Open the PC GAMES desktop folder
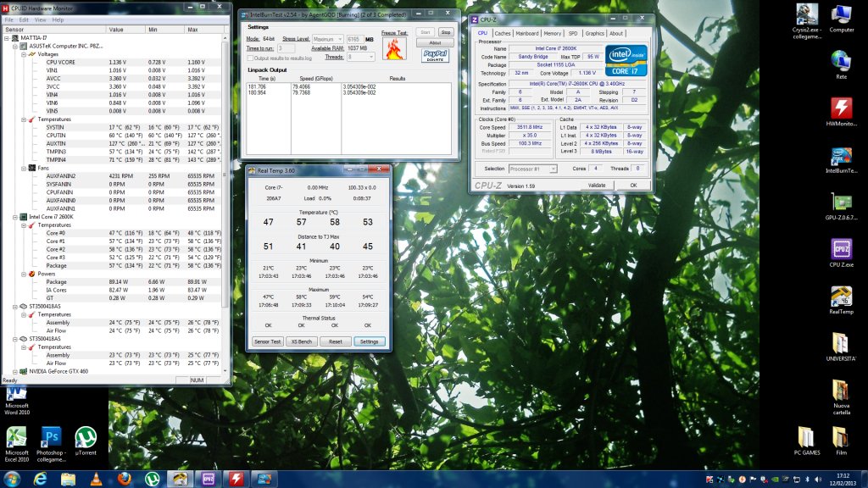 click(807, 441)
